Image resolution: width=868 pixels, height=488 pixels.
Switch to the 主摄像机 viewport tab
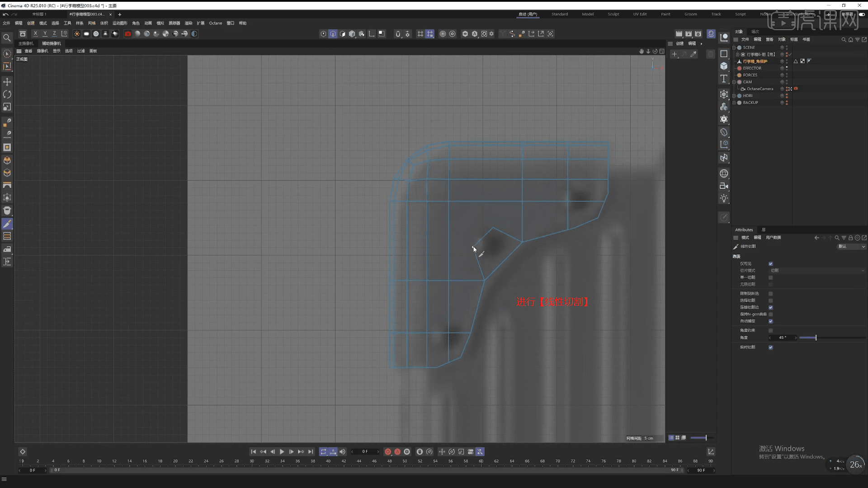coord(26,43)
